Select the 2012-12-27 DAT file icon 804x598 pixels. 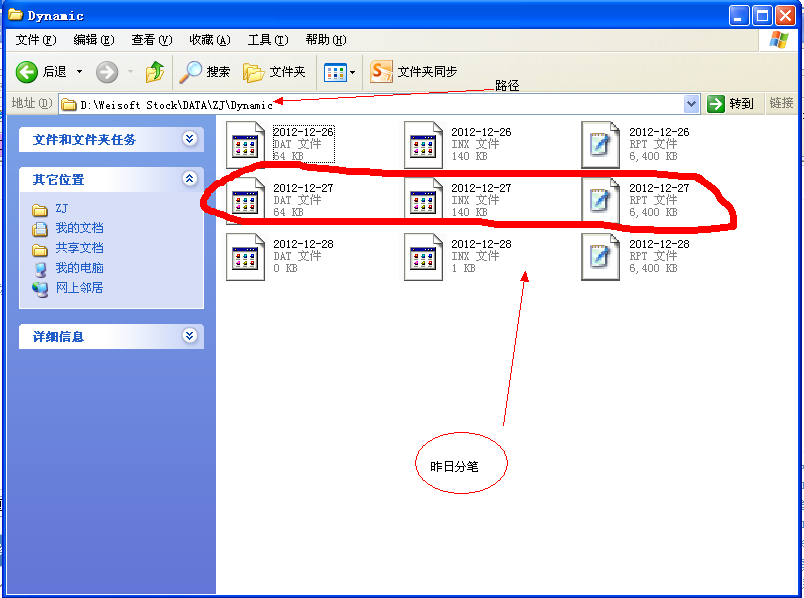pyautogui.click(x=246, y=201)
